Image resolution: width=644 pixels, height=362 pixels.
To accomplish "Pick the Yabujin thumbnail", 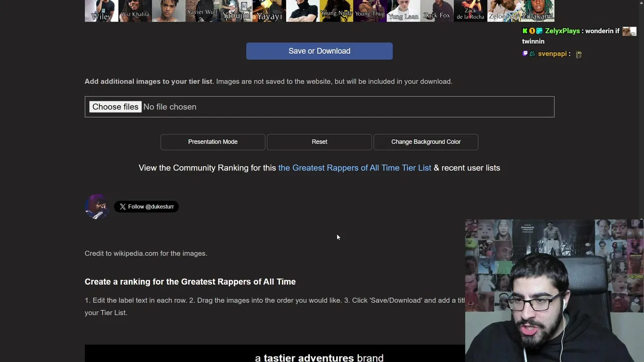I will (x=235, y=11).
